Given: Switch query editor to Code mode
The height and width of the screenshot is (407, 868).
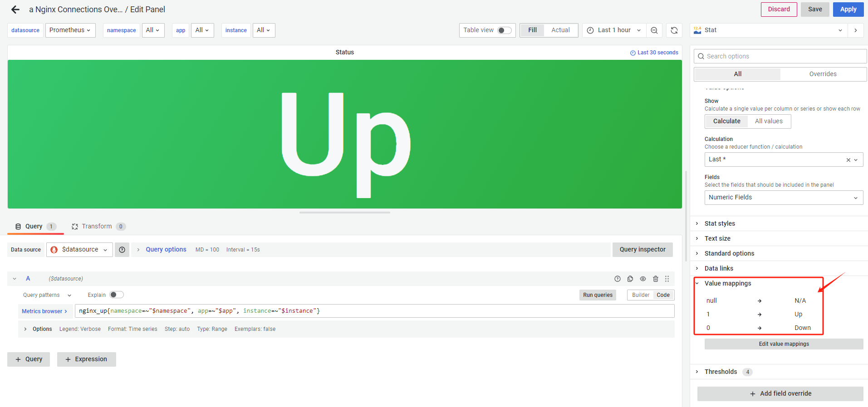Looking at the screenshot, I should [663, 295].
